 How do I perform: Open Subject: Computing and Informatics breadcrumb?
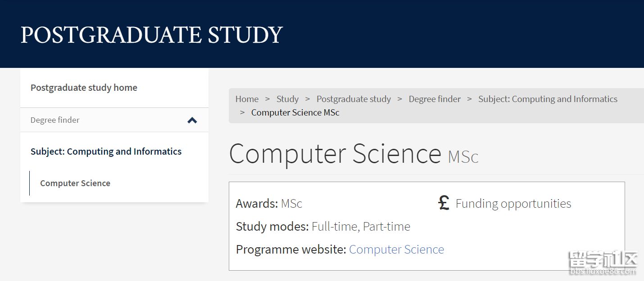548,99
